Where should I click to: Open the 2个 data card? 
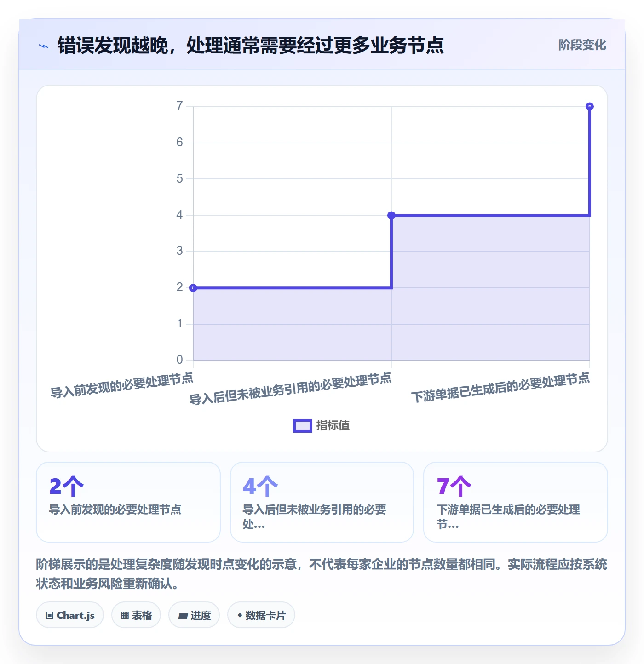coord(128,502)
